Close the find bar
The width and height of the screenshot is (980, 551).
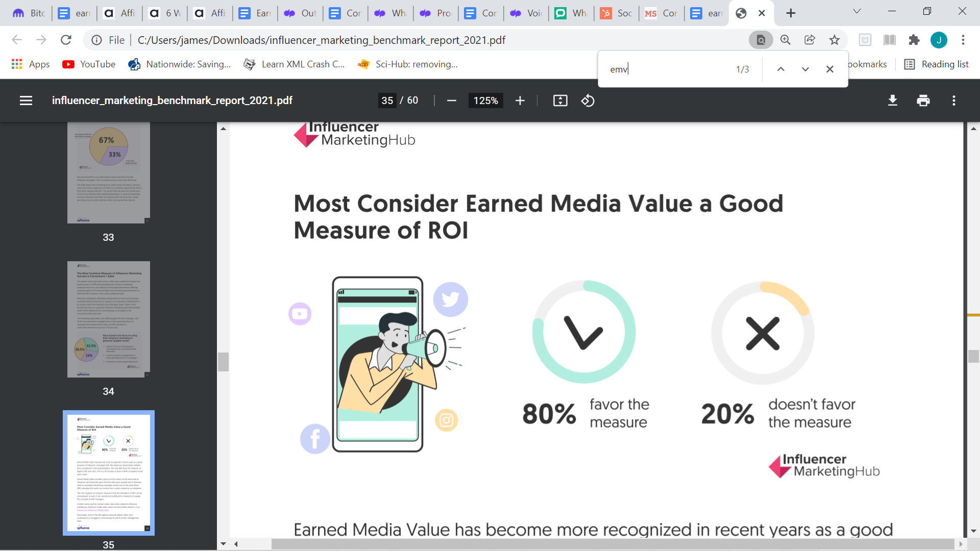coord(829,69)
